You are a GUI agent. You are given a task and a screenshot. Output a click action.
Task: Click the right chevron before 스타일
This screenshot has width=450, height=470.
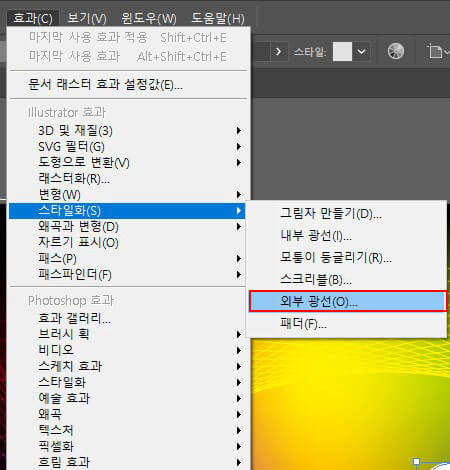pos(278,52)
